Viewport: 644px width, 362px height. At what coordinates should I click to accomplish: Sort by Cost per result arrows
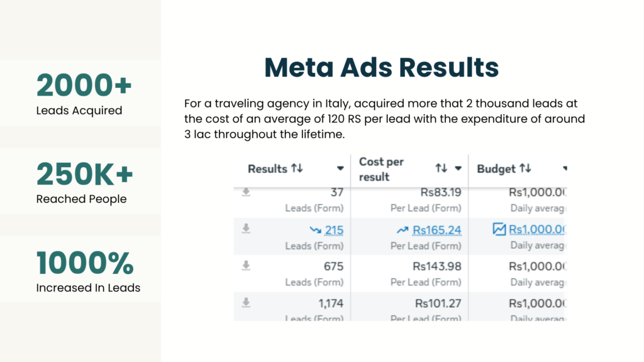[441, 168]
